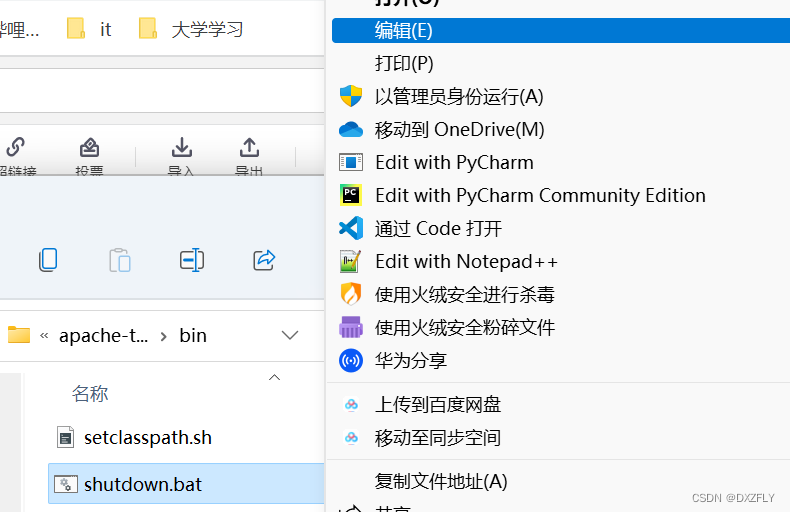Click the 导出 export upload icon
The width and height of the screenshot is (790, 512).
tap(249, 147)
